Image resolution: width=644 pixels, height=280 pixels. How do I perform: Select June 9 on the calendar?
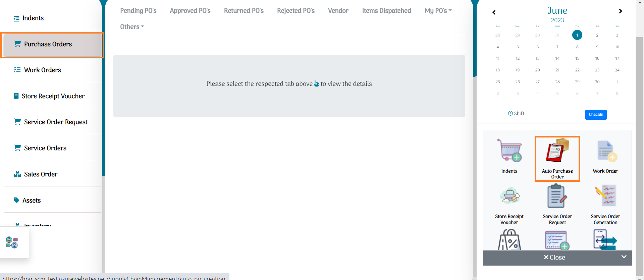[x=597, y=47]
